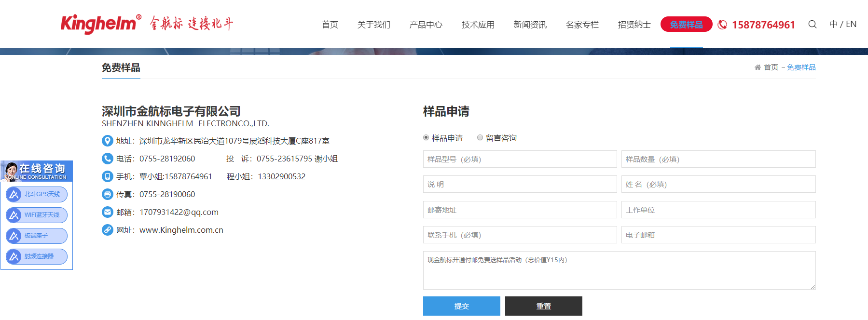Select the 样品申请 radio button
The width and height of the screenshot is (868, 320).
coord(426,138)
